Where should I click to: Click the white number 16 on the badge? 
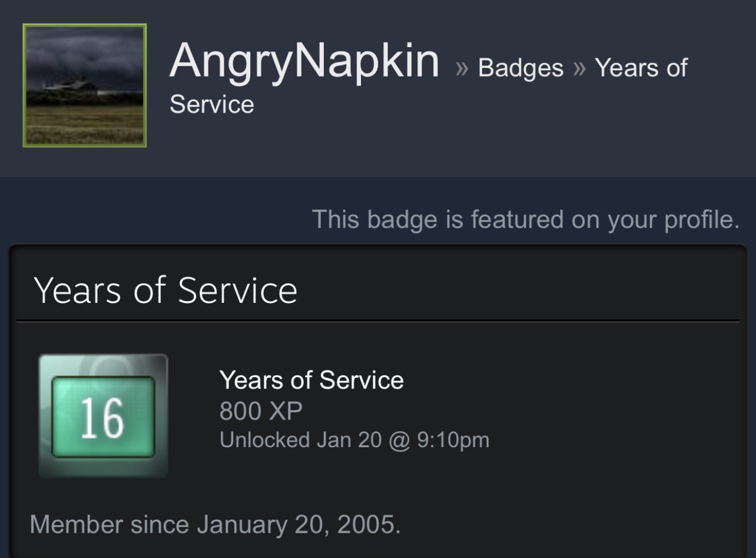[x=102, y=418]
